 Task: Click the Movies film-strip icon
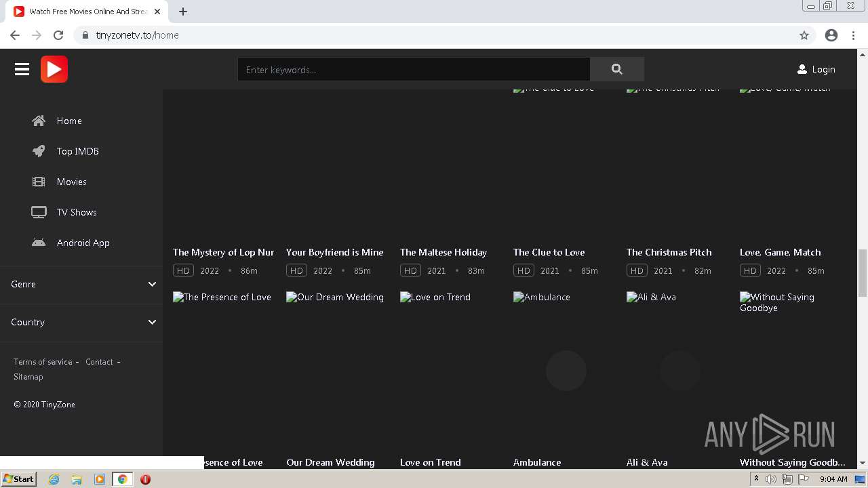tap(39, 182)
